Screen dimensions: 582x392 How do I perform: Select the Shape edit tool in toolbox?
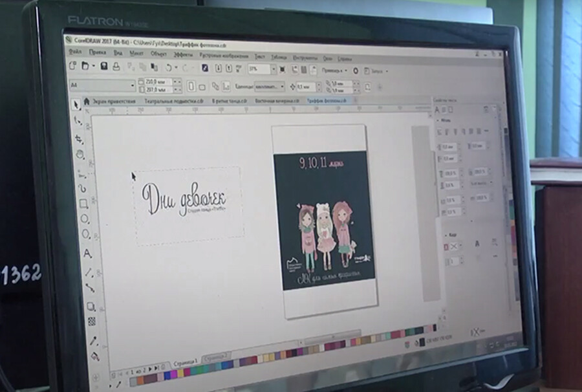click(78, 121)
